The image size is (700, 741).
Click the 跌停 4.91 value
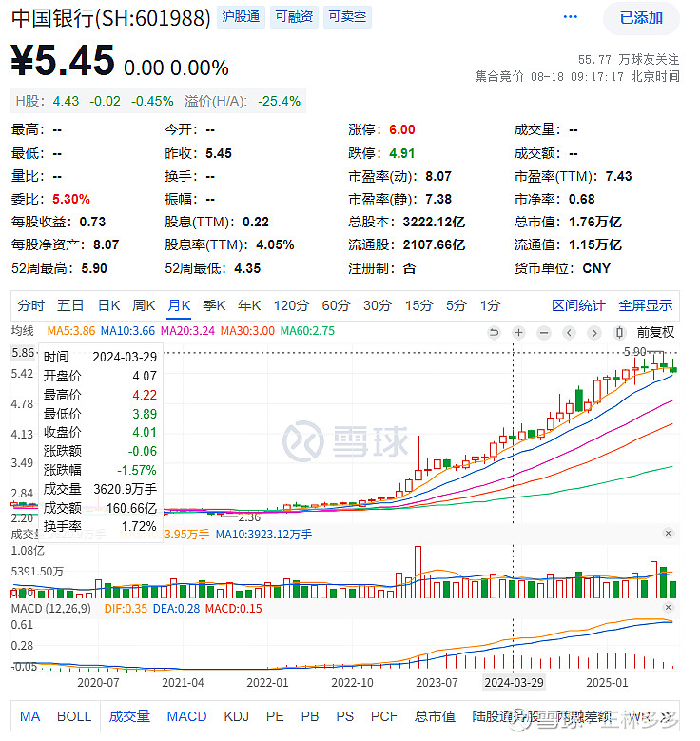click(402, 153)
